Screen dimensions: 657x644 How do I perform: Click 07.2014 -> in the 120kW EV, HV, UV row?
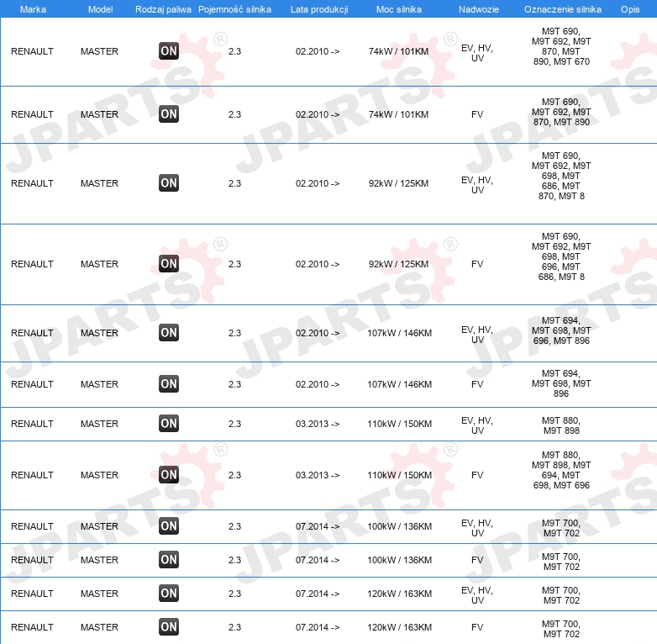pyautogui.click(x=318, y=594)
